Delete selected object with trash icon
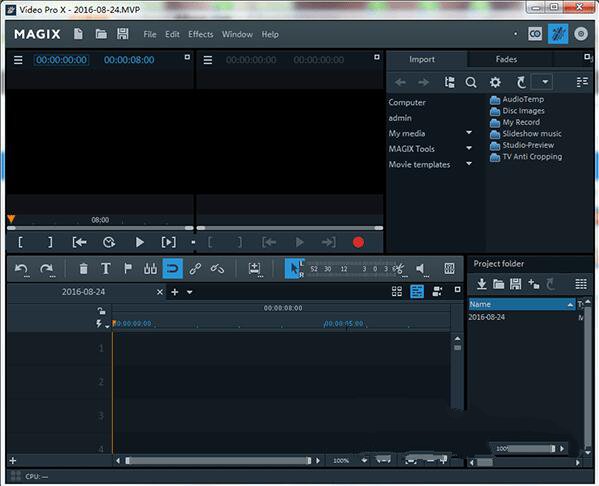This screenshot has height=486, width=599. tap(83, 269)
